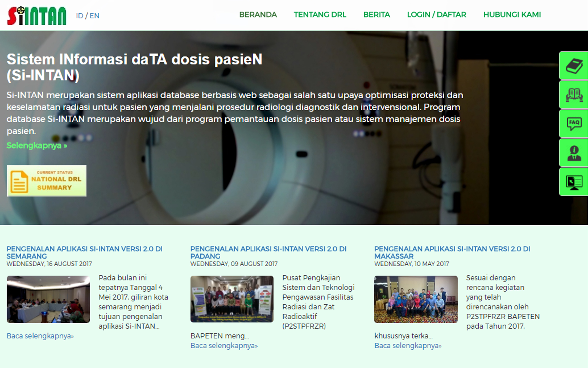Click the Si-INTAN logo
588x368 pixels.
tap(37, 16)
